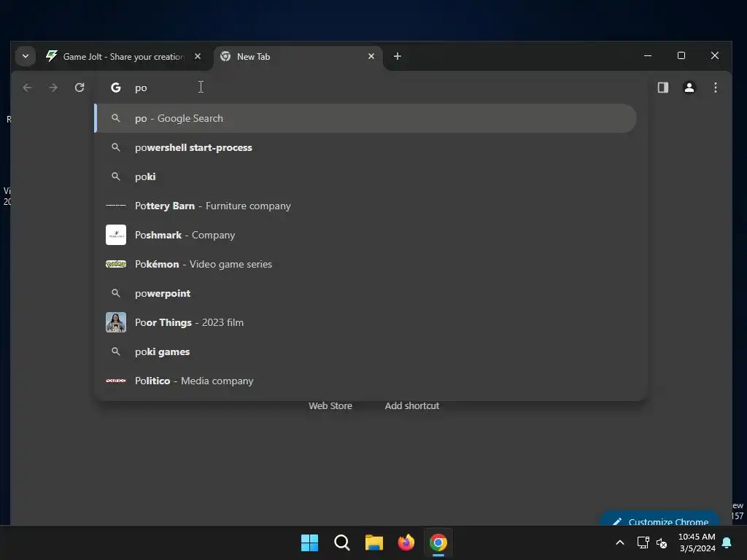The image size is (747, 560).
Task: Click magnifier icon beside 'poki games'
Action: tap(116, 352)
